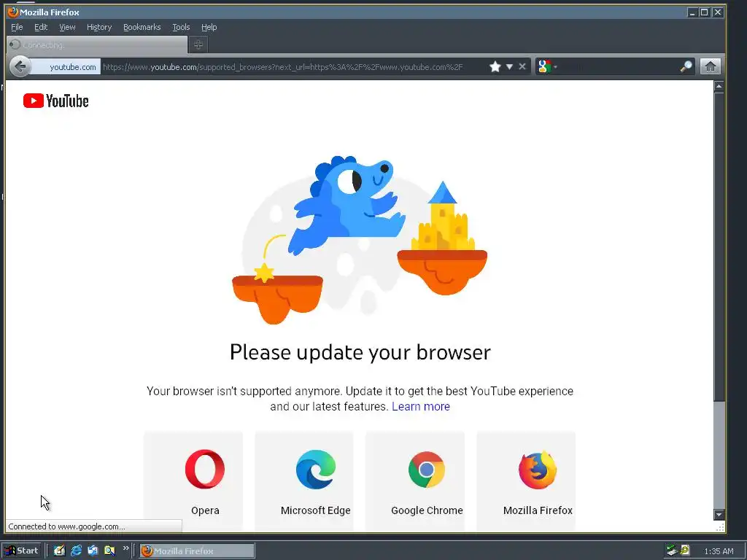747x560 pixels.
Task: Open the Help menu
Action: (209, 27)
